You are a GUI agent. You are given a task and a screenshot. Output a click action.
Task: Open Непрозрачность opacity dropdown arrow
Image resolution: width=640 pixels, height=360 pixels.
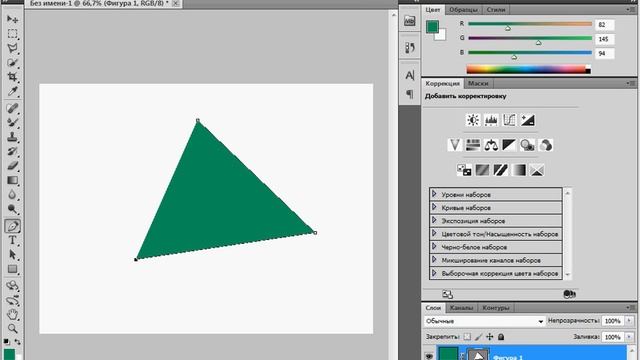[x=629, y=321]
